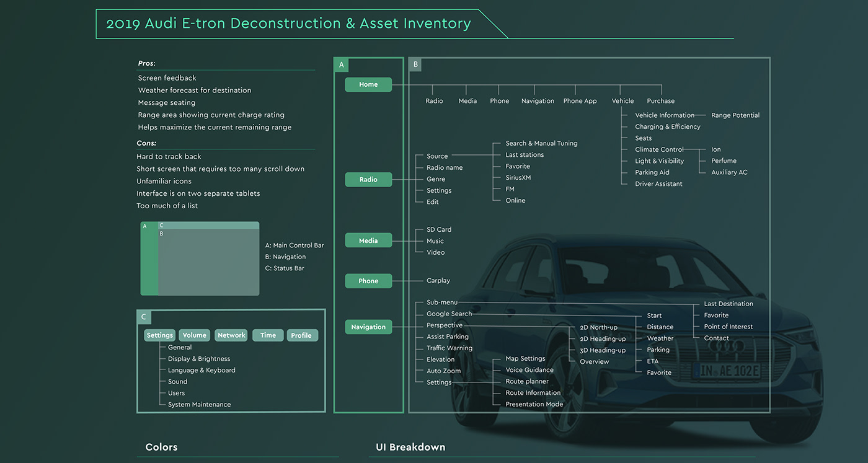Click Carplay next to the Phone button

[438, 281]
